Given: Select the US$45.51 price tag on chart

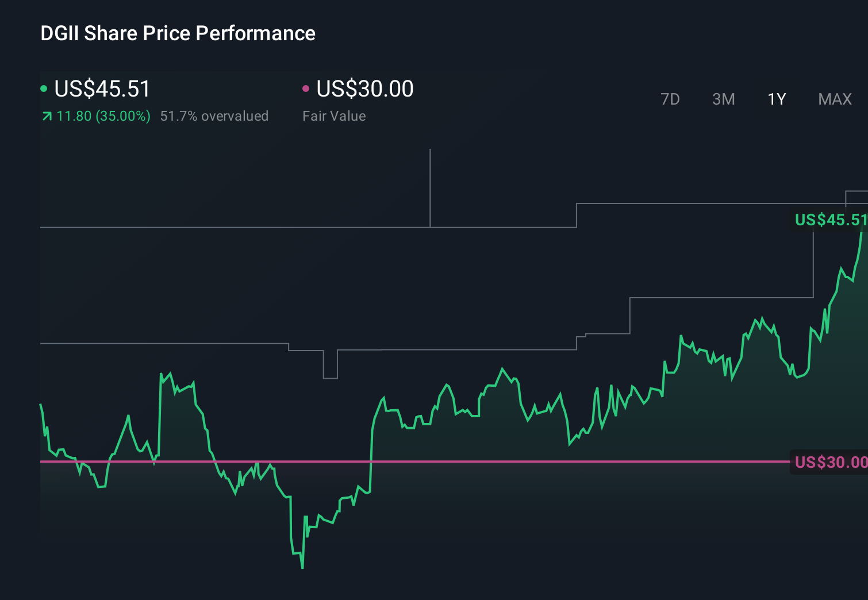Looking at the screenshot, I should tap(830, 220).
